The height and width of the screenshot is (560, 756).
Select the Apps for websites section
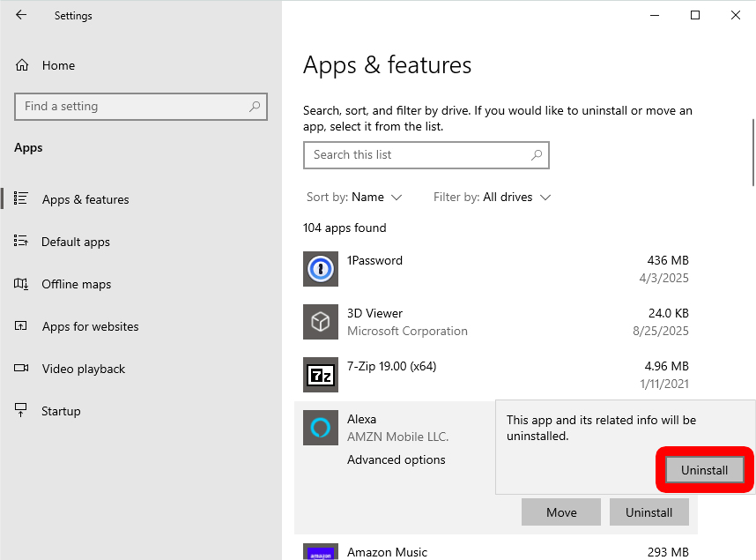coord(90,326)
